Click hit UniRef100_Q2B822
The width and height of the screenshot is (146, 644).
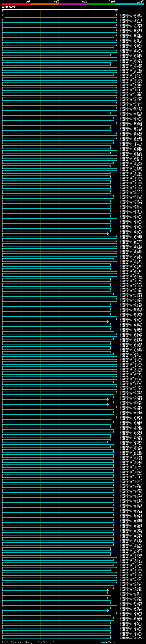click(x=131, y=585)
